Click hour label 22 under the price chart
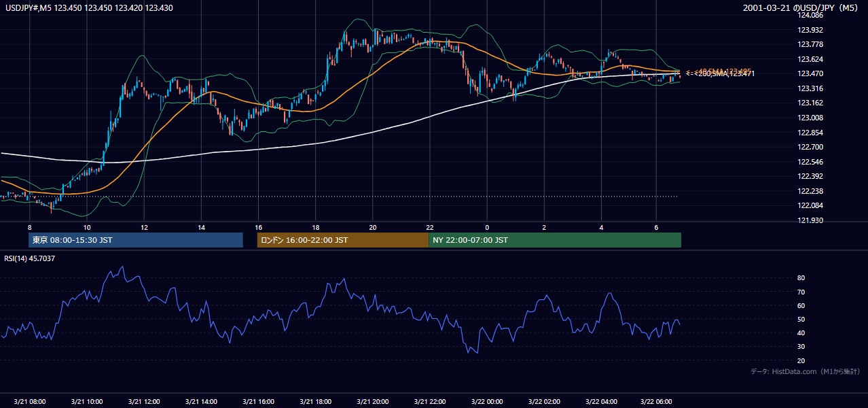The width and height of the screenshot is (868, 408). (x=430, y=227)
